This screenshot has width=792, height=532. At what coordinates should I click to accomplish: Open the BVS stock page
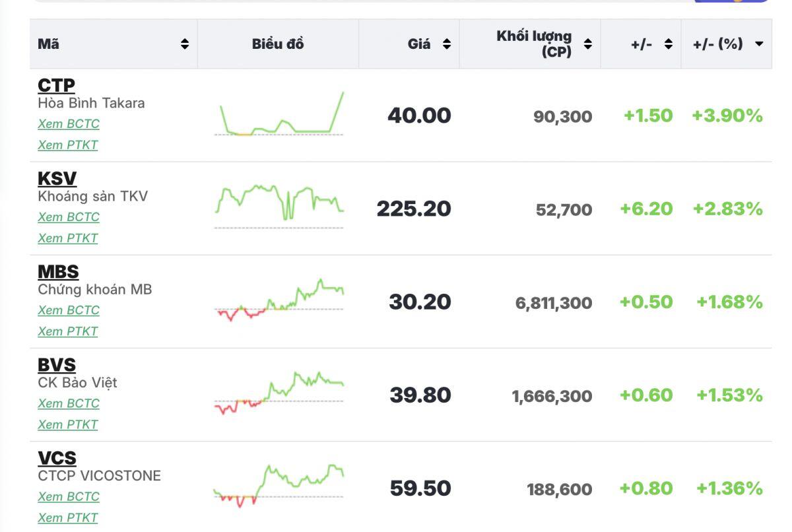click(x=57, y=364)
